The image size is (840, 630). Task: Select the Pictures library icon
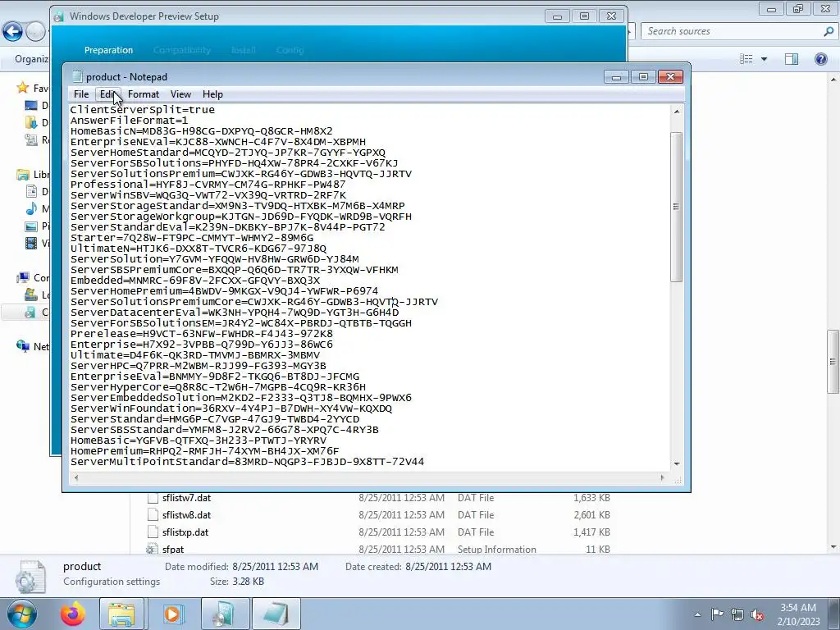(x=31, y=226)
